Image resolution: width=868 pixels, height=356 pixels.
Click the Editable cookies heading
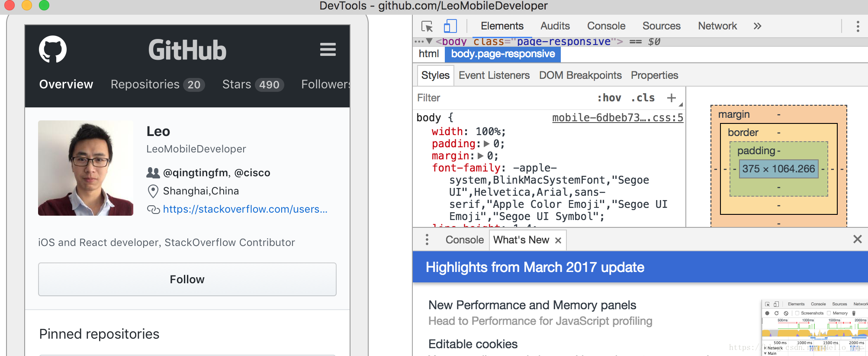[473, 344]
